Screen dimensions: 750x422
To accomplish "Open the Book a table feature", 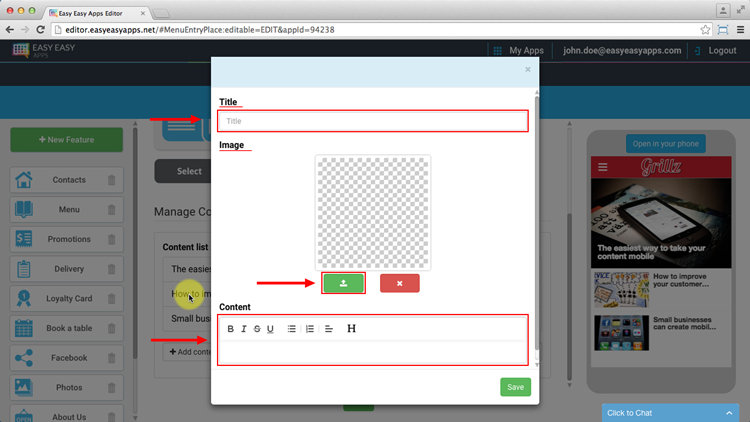I will point(66,328).
